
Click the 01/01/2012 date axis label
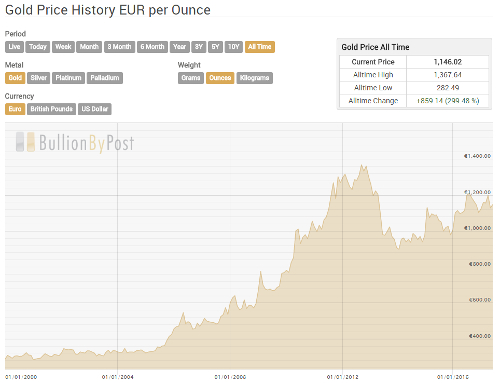[x=343, y=377]
